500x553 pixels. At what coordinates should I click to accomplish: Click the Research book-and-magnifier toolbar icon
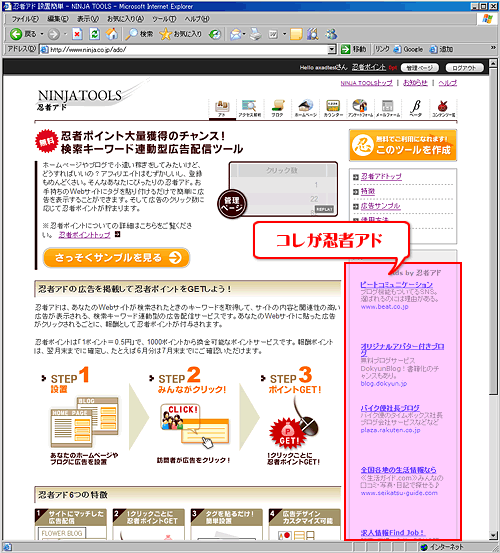click(313, 34)
